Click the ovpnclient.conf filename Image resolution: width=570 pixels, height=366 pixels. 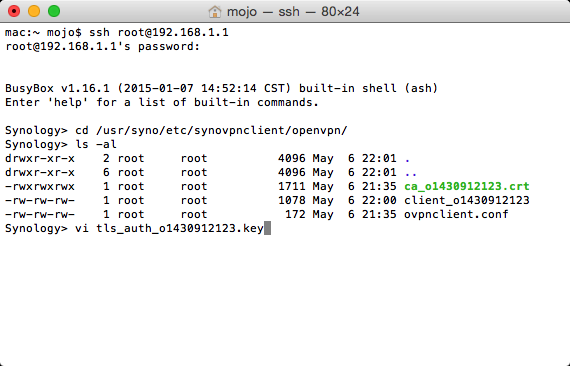point(456,214)
